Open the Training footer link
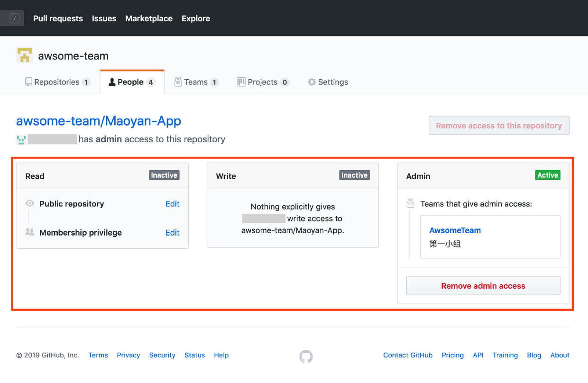Image resolution: width=588 pixels, height=383 pixels. click(505, 355)
